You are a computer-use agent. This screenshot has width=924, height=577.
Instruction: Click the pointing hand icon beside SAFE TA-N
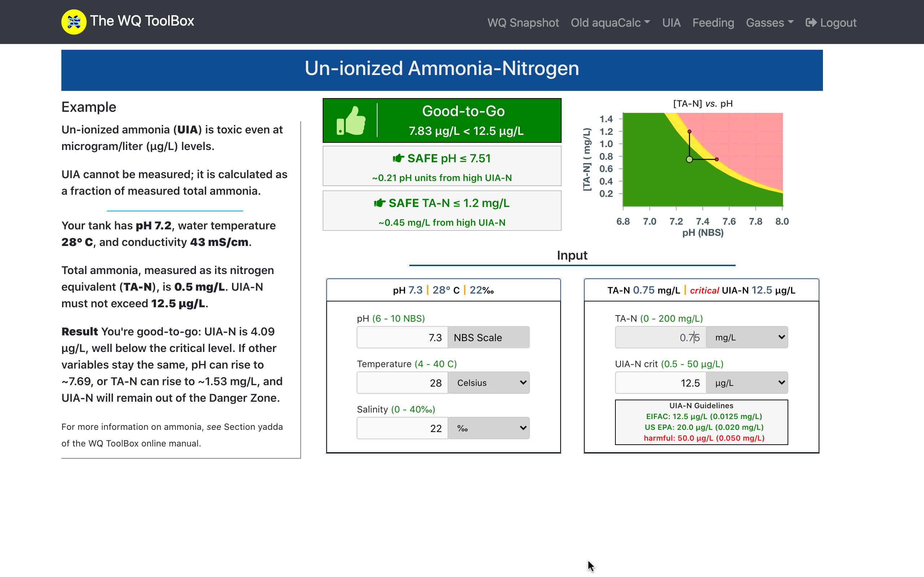380,203
